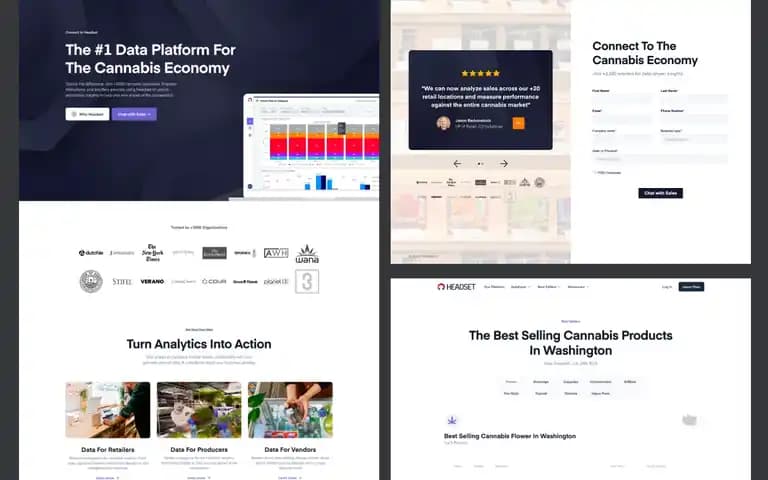Click into the Phone Number field
Viewport: 768px width, 480px height.
[694, 119]
